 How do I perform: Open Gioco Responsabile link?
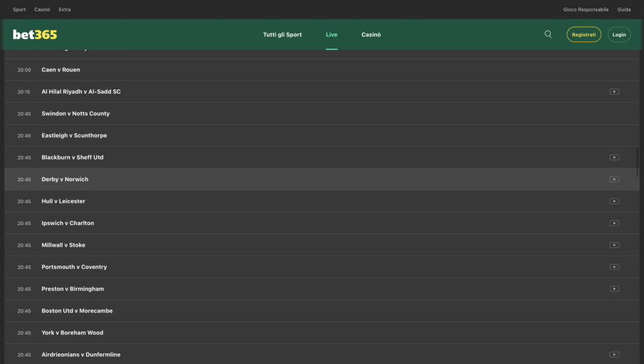[x=586, y=9]
